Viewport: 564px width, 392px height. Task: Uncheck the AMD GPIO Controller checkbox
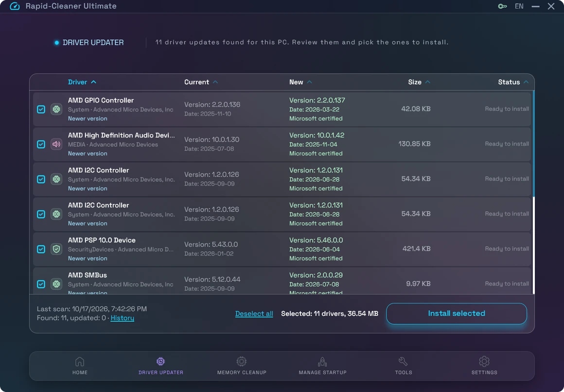pos(41,109)
